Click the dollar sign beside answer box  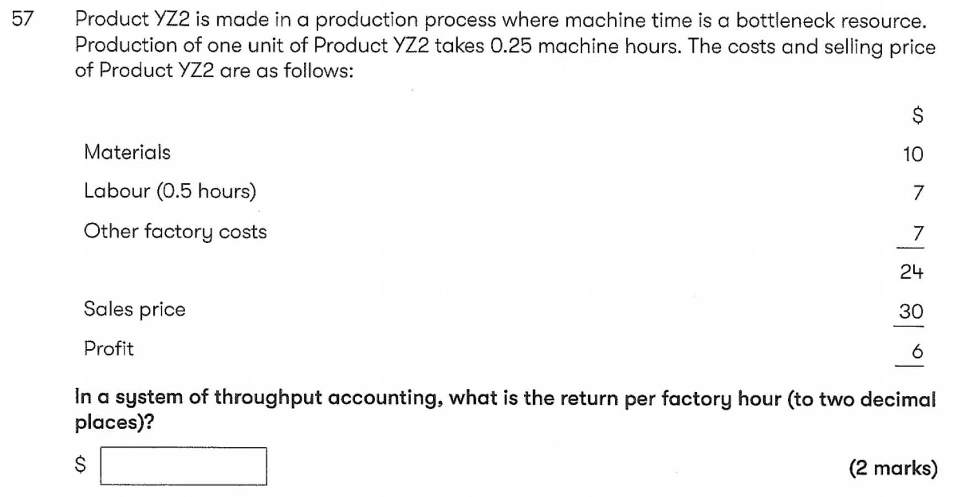point(81,464)
